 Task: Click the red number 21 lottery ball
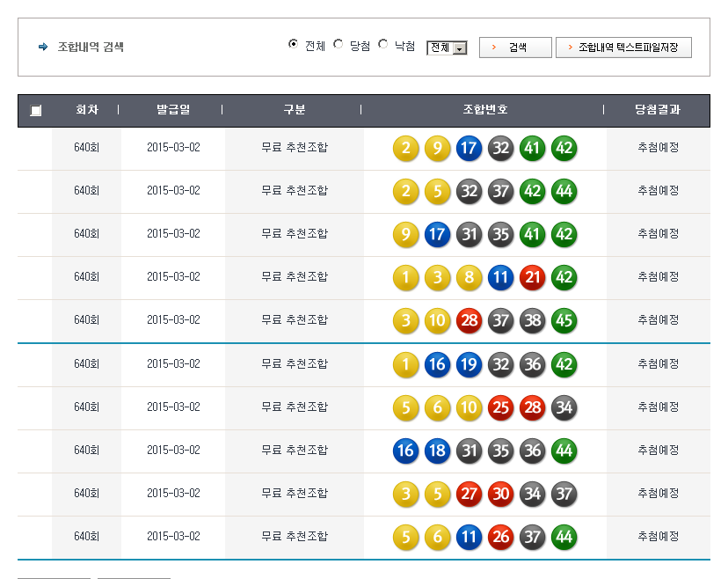532,278
